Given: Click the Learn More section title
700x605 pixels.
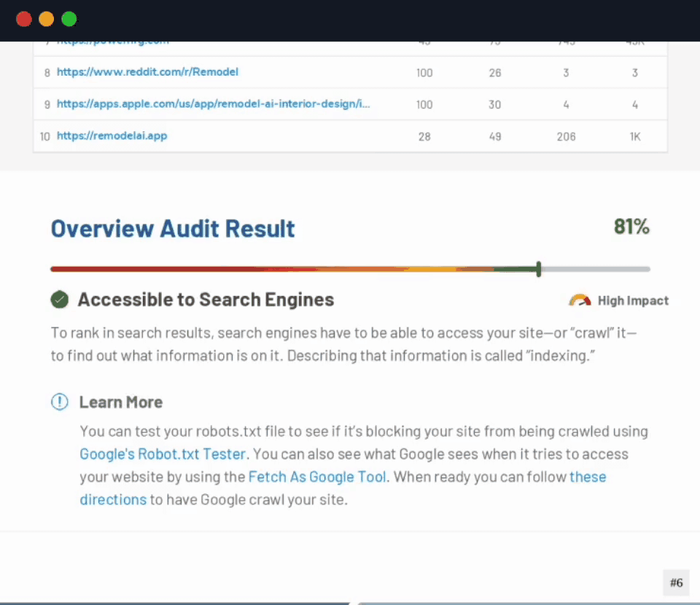Looking at the screenshot, I should point(121,402).
